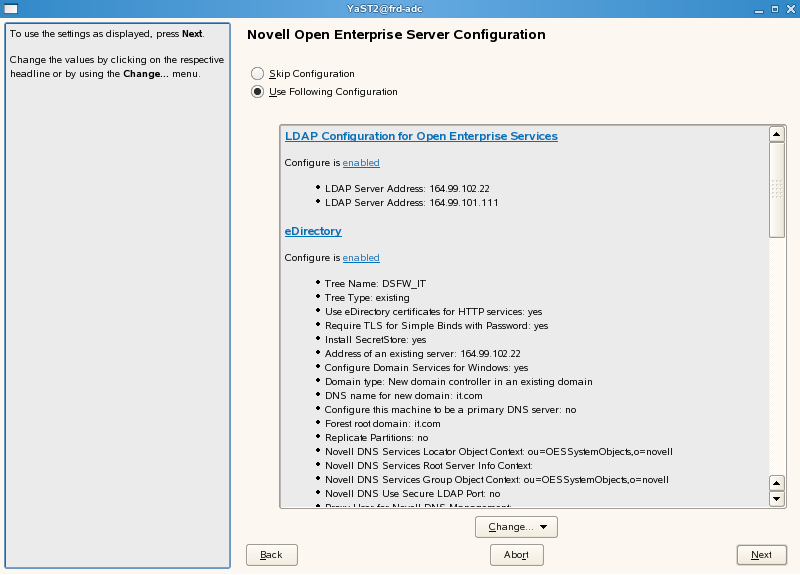
Task: Click the scrollbar track below the thumb
Action: click(x=776, y=350)
